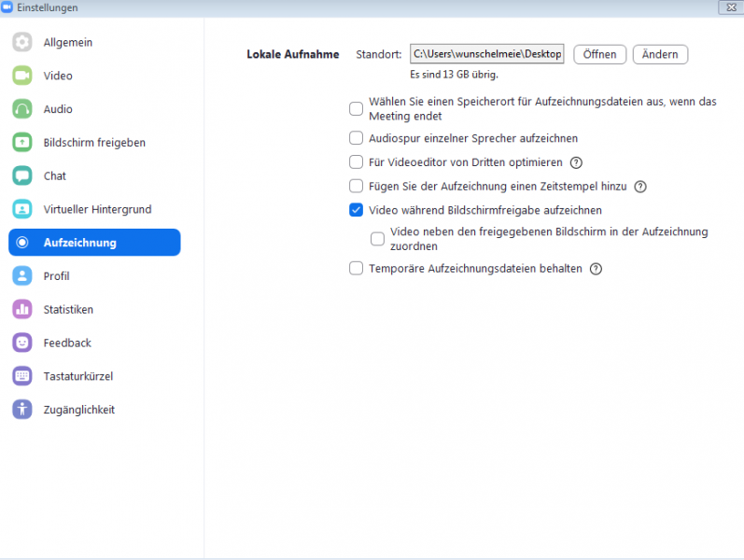
Task: Select the Aufzeichnung tab label
Action: tap(79, 243)
